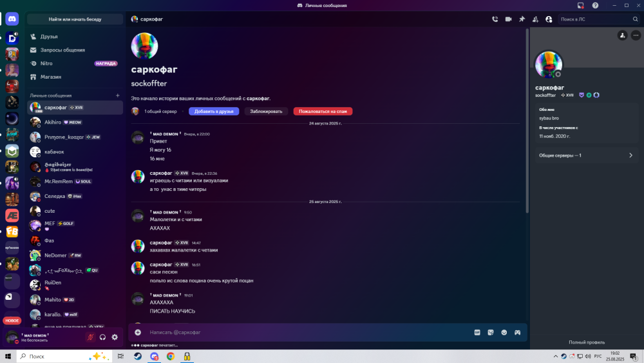
Task: Open chat with MEF
Action: tap(75, 226)
